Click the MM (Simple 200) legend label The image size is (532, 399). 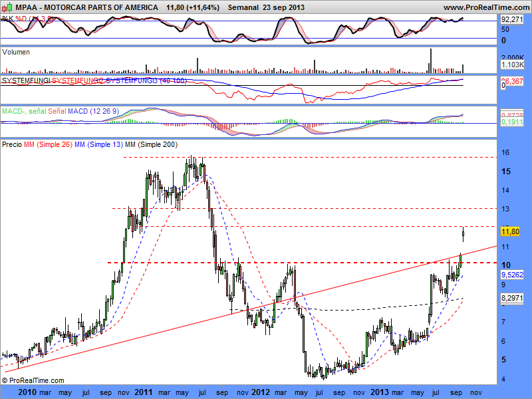tap(152, 144)
